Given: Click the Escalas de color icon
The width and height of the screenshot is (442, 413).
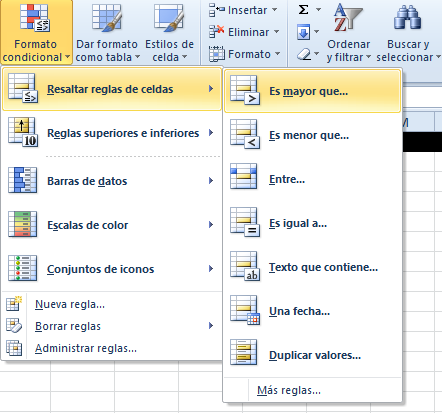Looking at the screenshot, I should 23,224.
